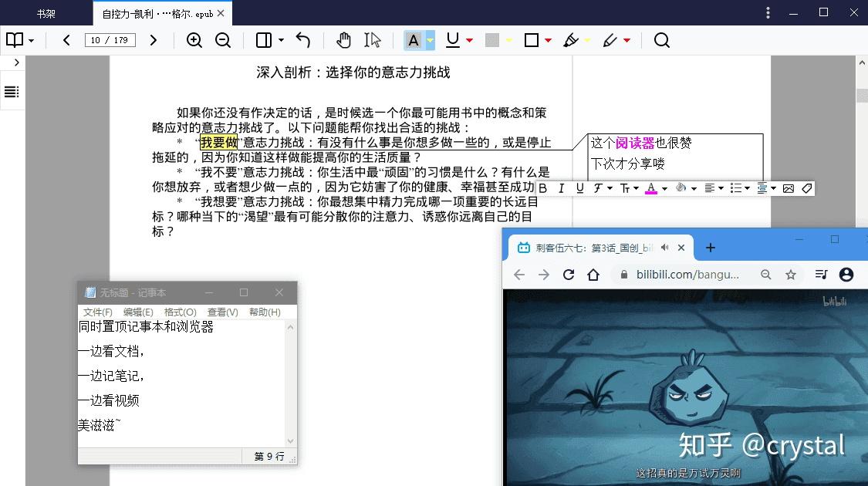
Task: Apply italic formatting in the note popup
Action: tap(562, 188)
